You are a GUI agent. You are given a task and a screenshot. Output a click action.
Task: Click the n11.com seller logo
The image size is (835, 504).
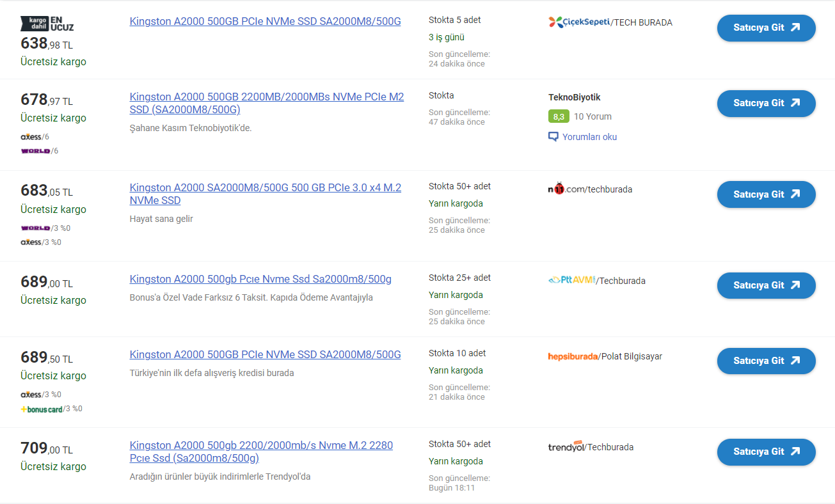coord(566,189)
